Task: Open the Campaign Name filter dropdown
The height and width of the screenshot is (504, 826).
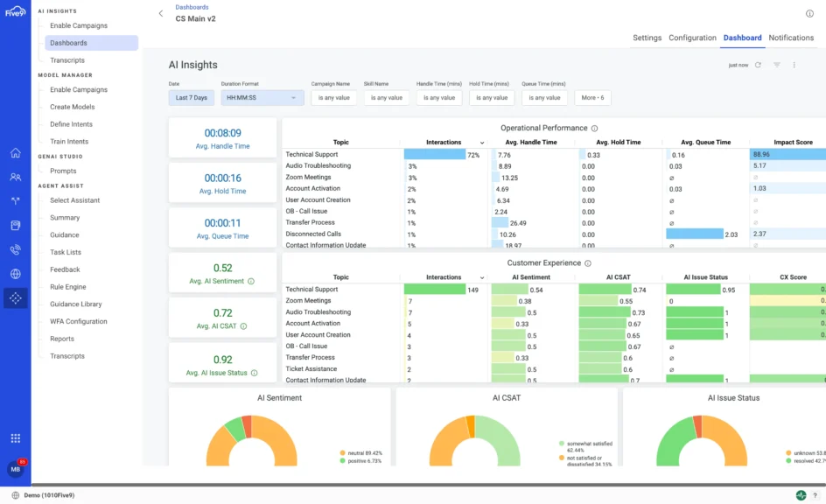Action: click(x=334, y=98)
